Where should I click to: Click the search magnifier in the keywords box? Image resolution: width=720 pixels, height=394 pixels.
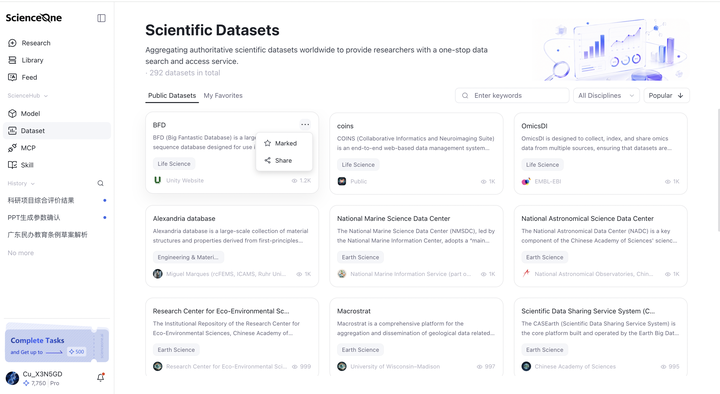click(465, 96)
